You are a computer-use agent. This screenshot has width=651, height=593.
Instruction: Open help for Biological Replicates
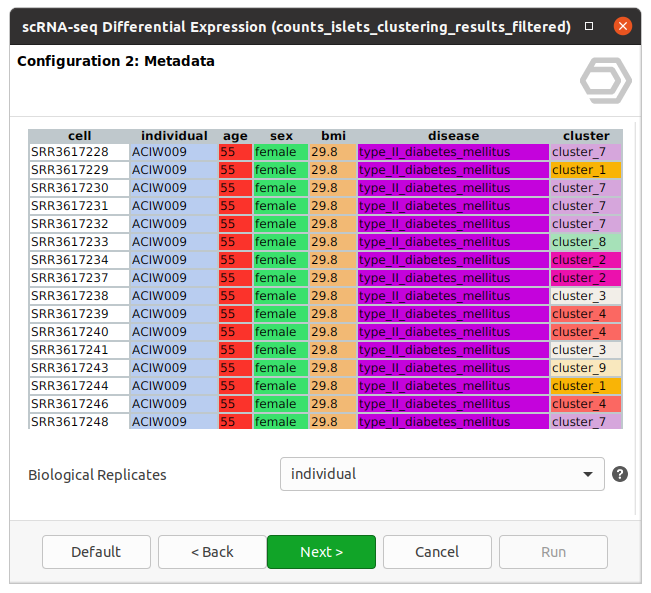[x=619, y=474]
